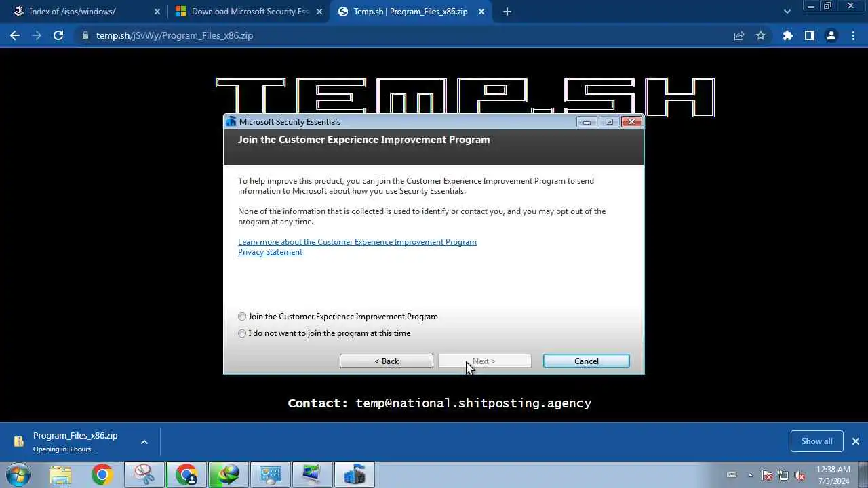Open Control Panel taskbar icon
Image resolution: width=868 pixels, height=488 pixels.
(x=271, y=474)
